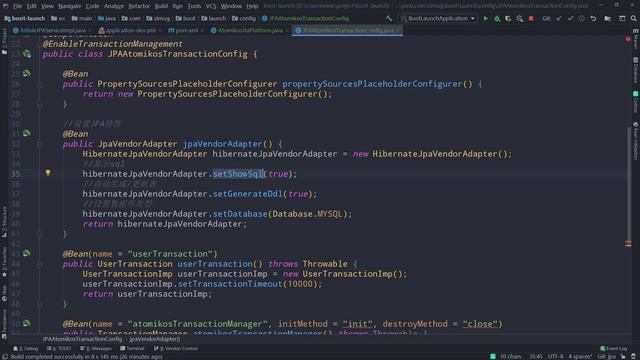Open the profiler run icon
The image size is (640, 360).
point(520,18)
